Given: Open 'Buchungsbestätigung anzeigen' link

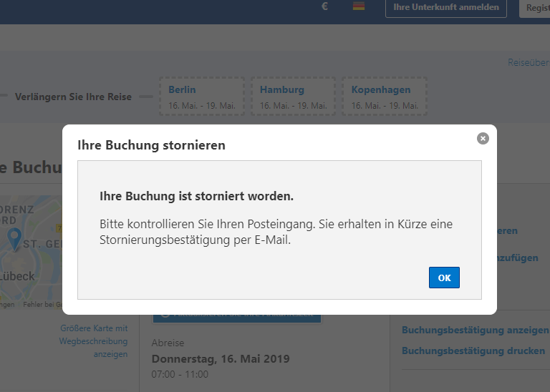Looking at the screenshot, I should (x=476, y=330).
